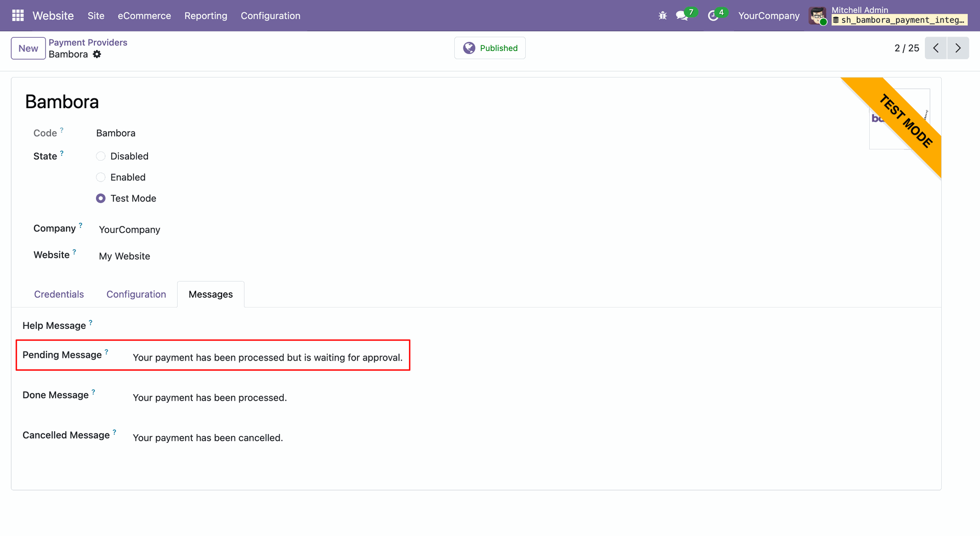Screen dimensions: 980x536
Task: Edit the done message text
Action: pos(210,398)
